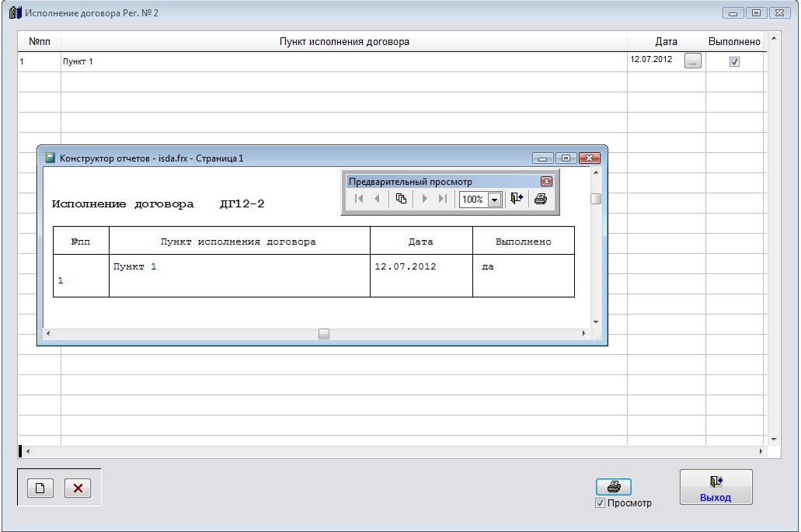Click Конструктор отчетов window title icon
Viewport: 801px width, 532px height.
50,158
